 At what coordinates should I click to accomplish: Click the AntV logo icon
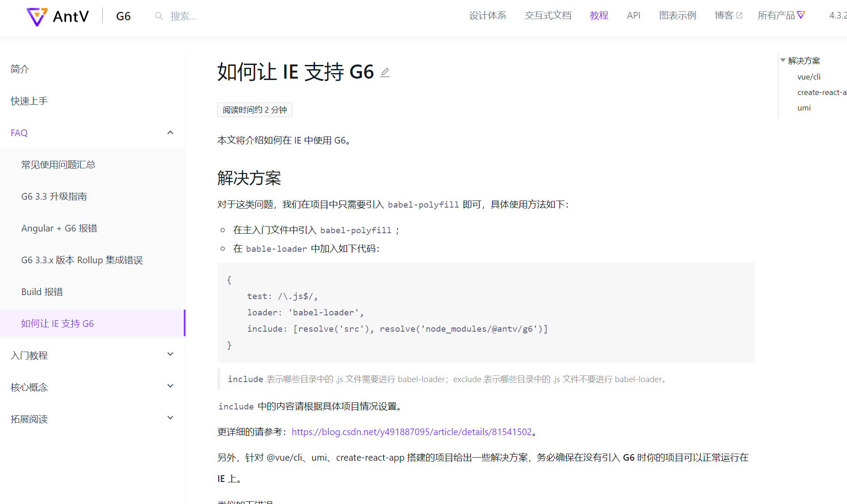pos(37,16)
